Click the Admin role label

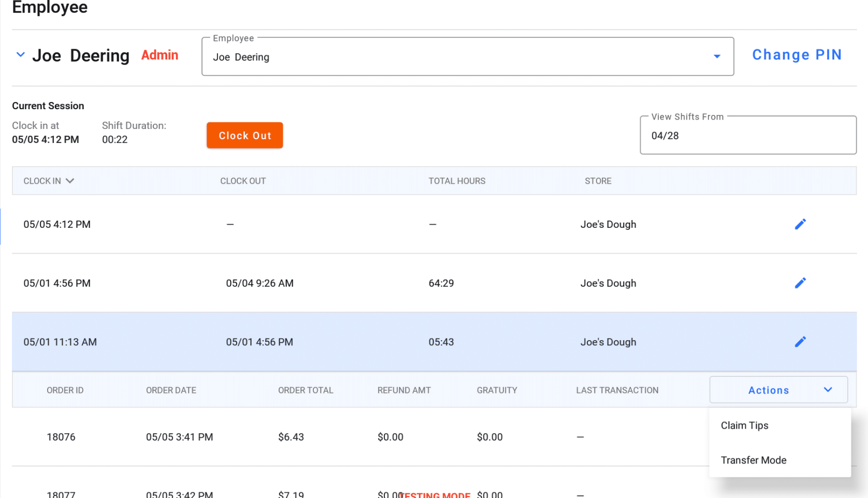160,55
